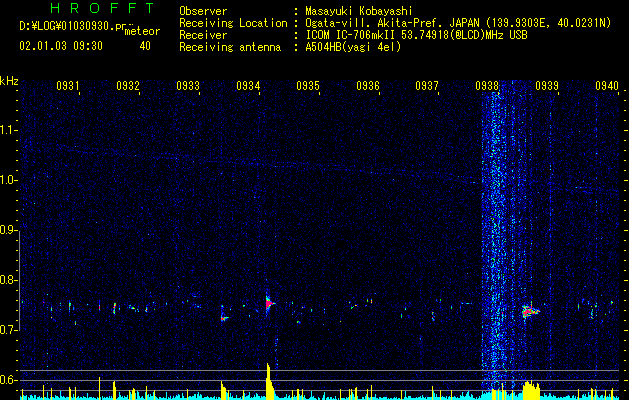This screenshot has width=629, height=400.
Task: Click the 0.8 kHz axis label
Action: point(8,280)
